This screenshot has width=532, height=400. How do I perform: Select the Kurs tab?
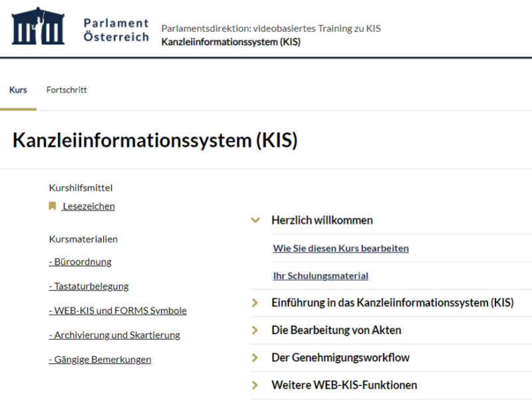tap(18, 90)
